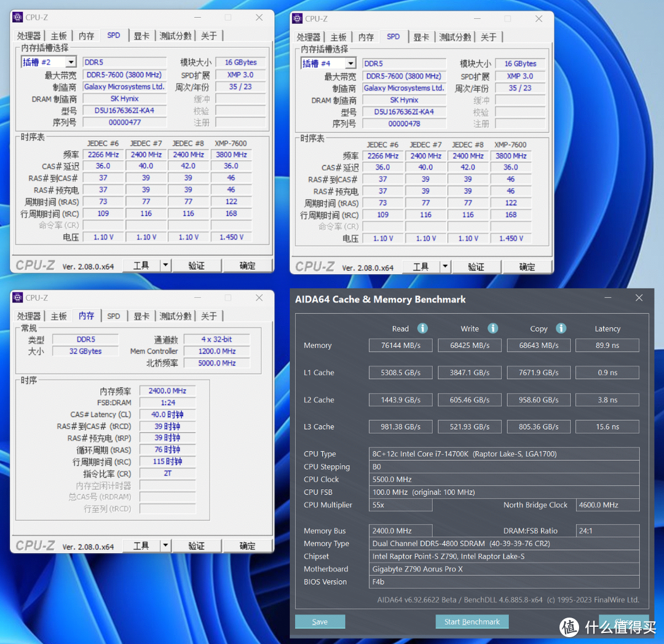The height and width of the screenshot is (644, 664).
Task: Open 关于 tab in memory CPU-Z window
Action: [209, 316]
